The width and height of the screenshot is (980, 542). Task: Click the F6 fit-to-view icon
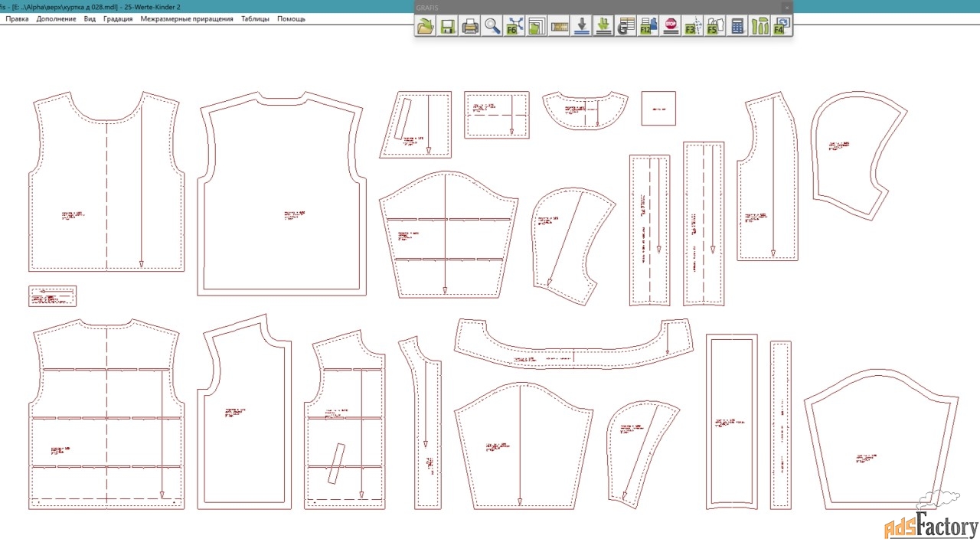(x=514, y=26)
